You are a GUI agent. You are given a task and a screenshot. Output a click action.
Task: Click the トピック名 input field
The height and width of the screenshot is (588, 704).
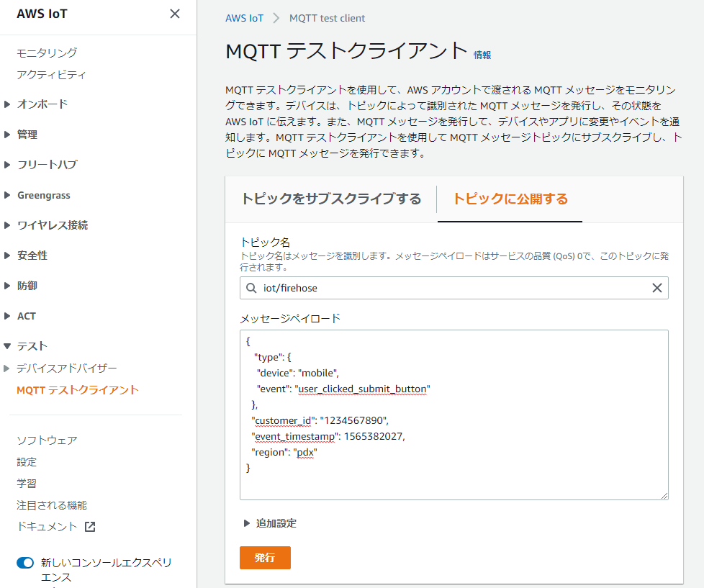[x=432, y=288]
